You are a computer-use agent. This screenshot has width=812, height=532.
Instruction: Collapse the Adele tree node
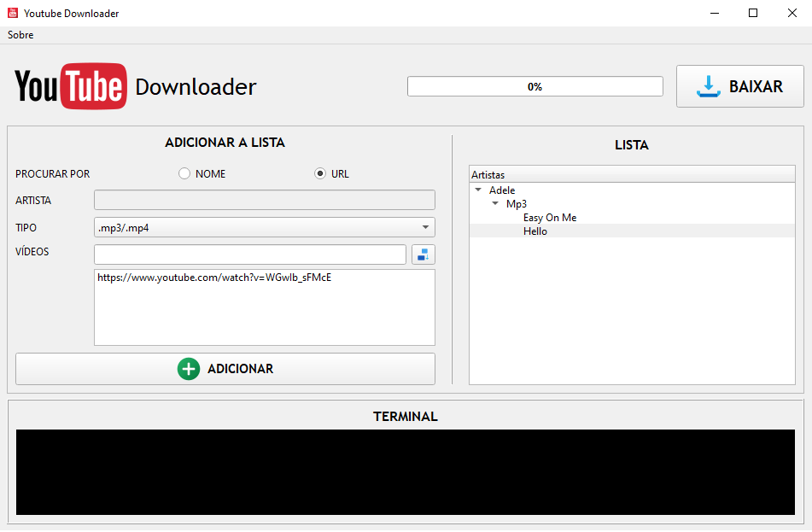coord(478,190)
